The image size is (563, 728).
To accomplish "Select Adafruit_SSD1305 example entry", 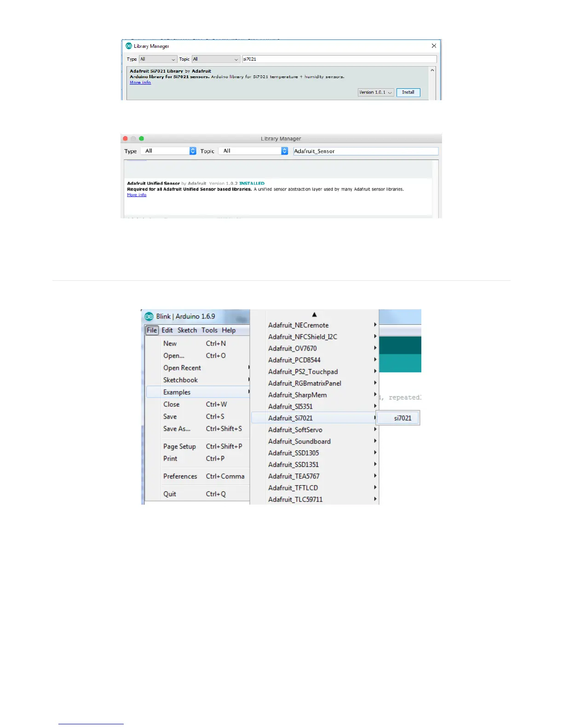I will (315, 453).
